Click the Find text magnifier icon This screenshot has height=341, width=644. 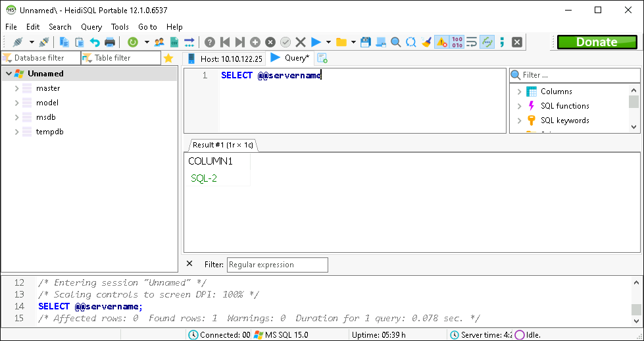396,42
